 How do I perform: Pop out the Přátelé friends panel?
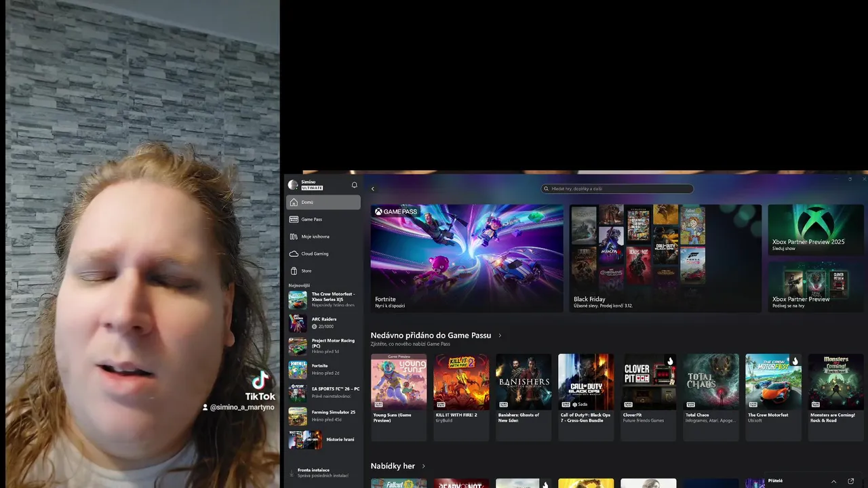click(x=851, y=481)
